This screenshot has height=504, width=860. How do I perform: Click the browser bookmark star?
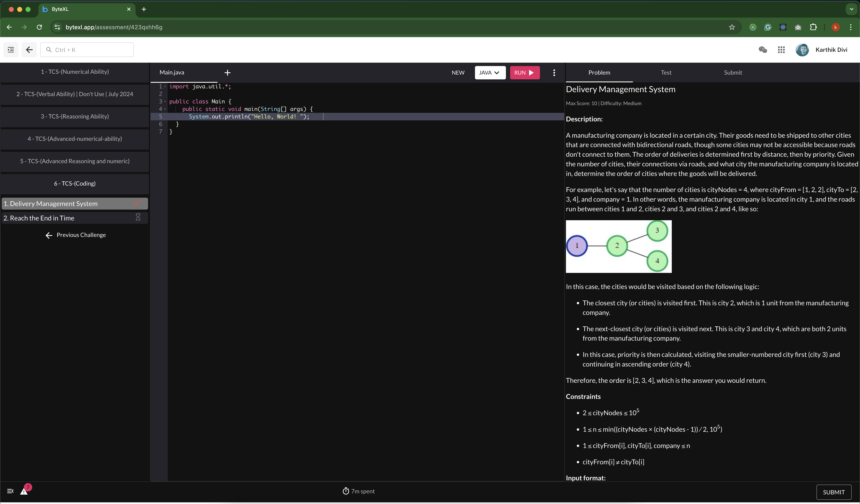point(732,27)
